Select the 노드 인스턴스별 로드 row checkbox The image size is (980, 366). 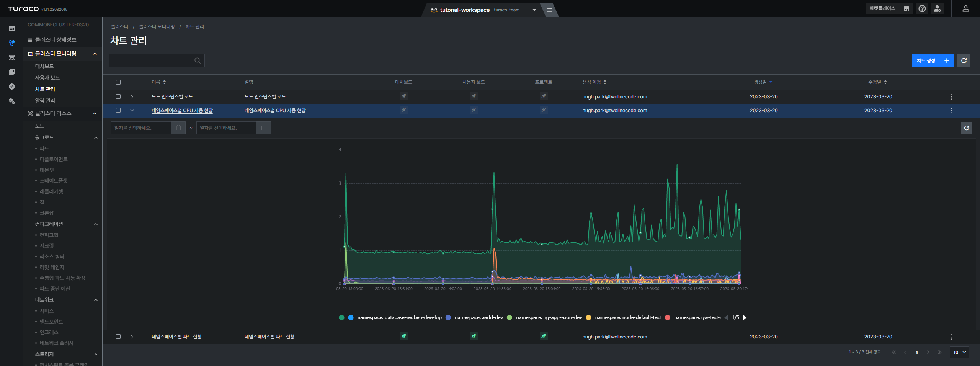[x=118, y=96]
